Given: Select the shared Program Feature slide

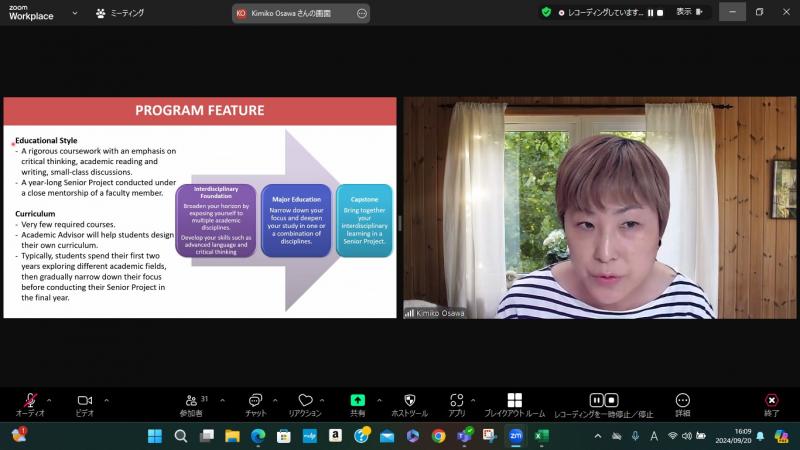Looking at the screenshot, I should click(200, 208).
